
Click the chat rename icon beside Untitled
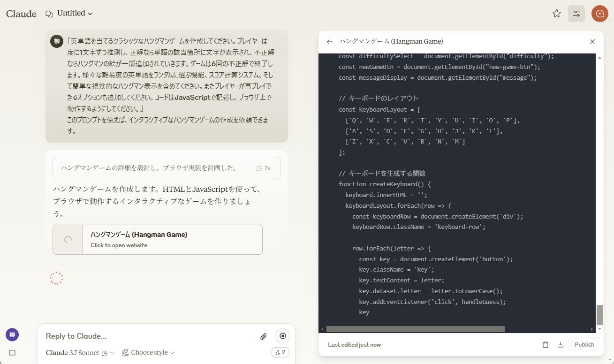click(x=48, y=14)
